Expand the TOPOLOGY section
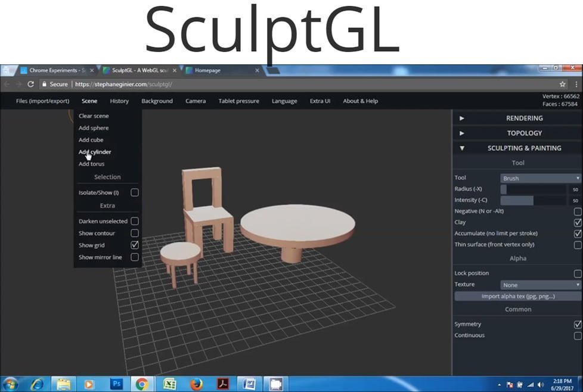The image size is (583, 392). (x=517, y=133)
